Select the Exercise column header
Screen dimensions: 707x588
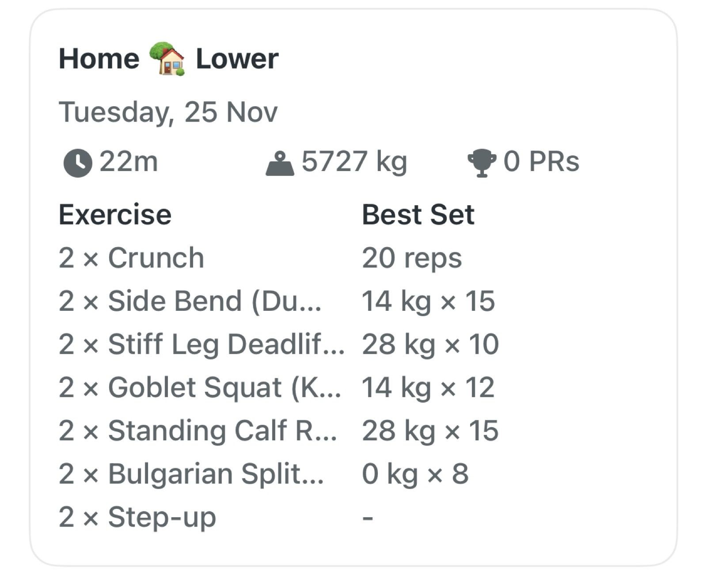click(116, 214)
